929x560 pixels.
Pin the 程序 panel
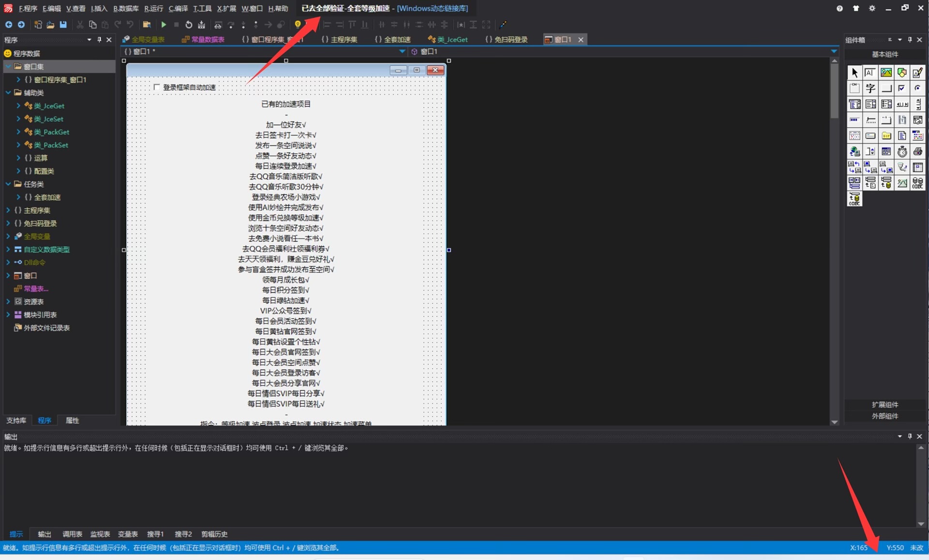click(99, 40)
